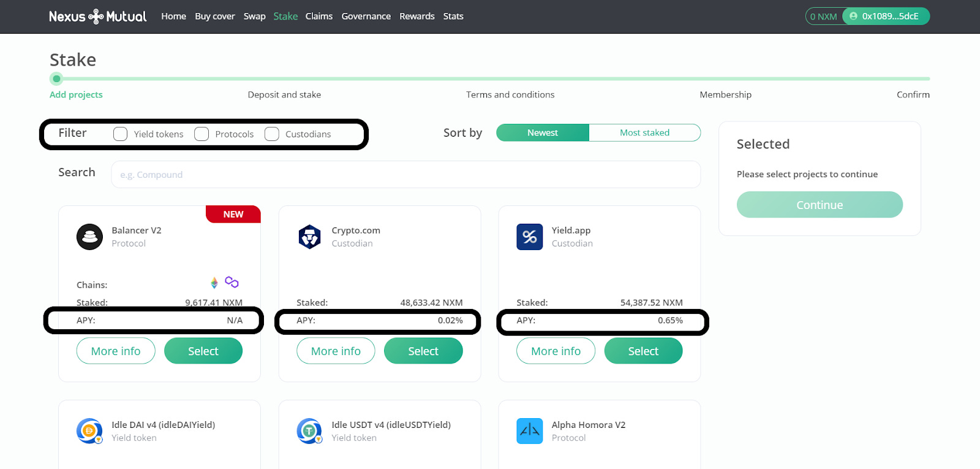980x469 pixels.
Task: Click the Crypto.com project logo
Action: point(310,237)
